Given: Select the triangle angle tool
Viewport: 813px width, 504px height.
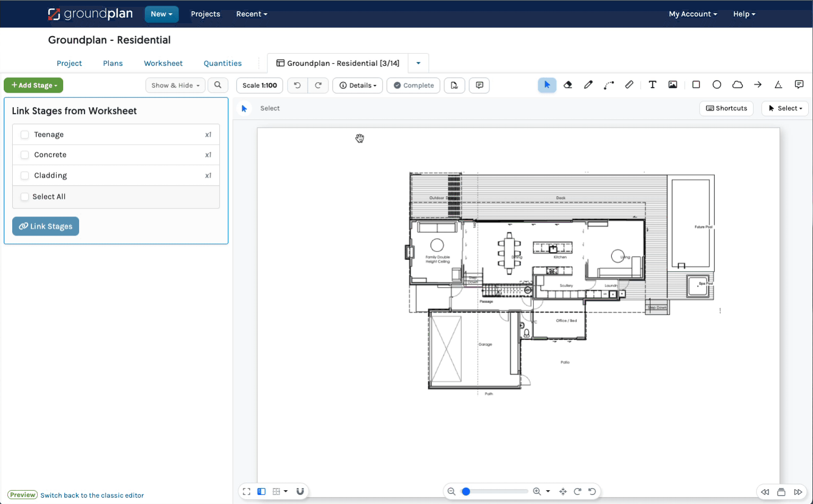Looking at the screenshot, I should 779,85.
